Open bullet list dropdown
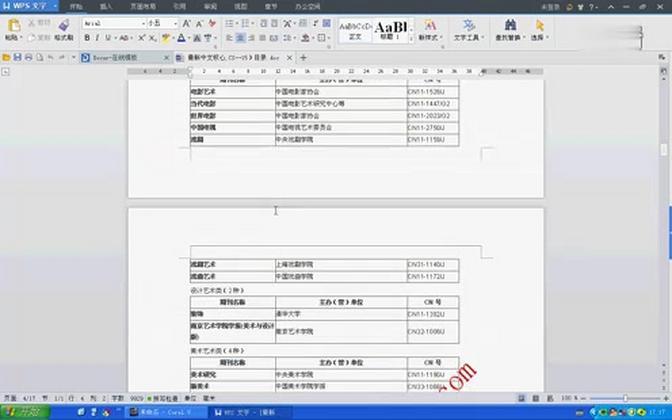 point(237,23)
